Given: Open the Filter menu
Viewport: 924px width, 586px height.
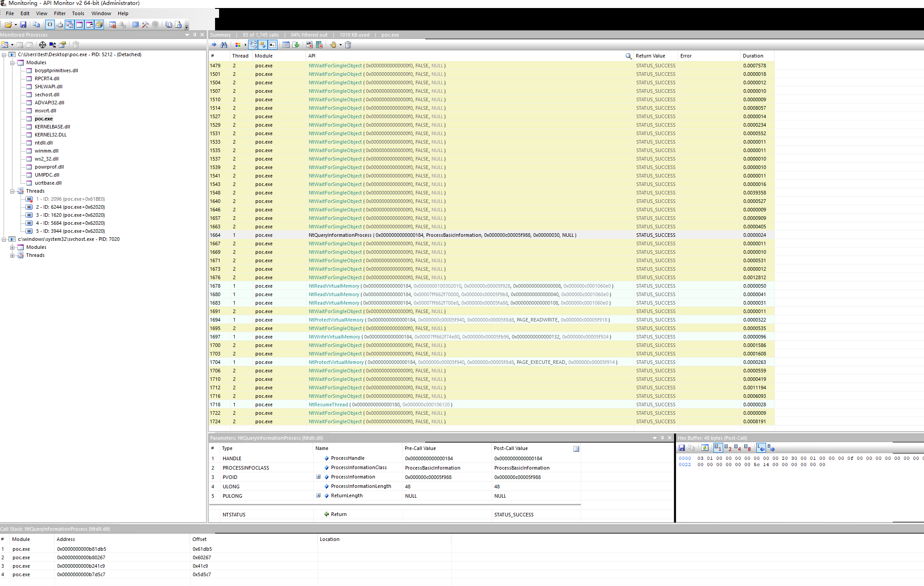Looking at the screenshot, I should [60, 13].
